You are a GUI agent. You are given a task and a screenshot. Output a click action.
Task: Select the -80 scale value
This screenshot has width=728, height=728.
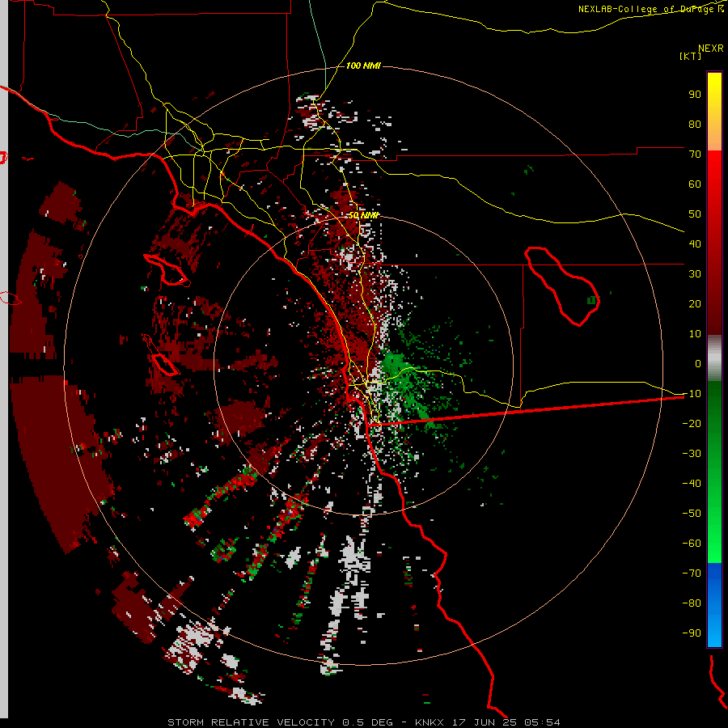tap(692, 603)
